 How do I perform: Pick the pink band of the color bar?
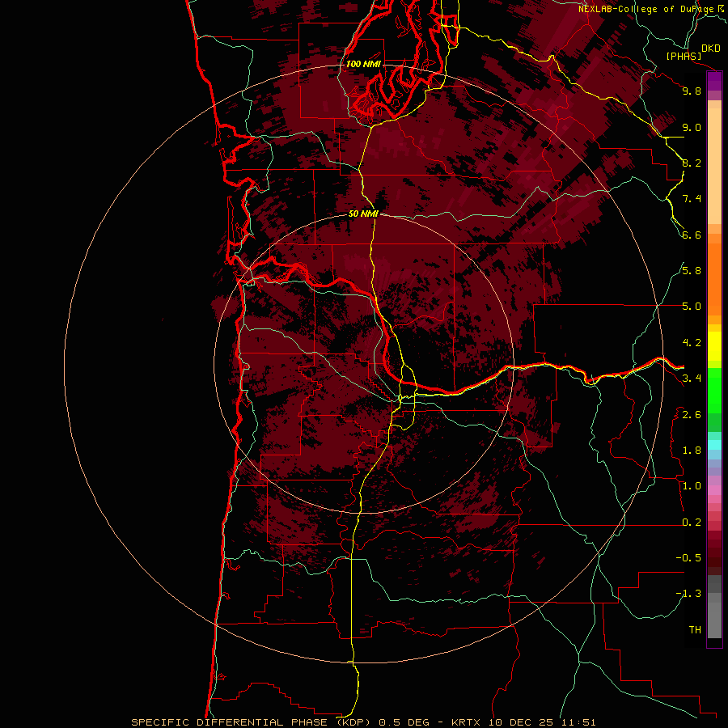714,490
